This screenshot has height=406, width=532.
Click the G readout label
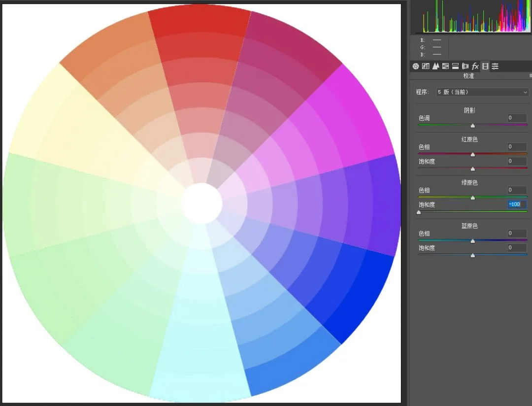pos(423,47)
